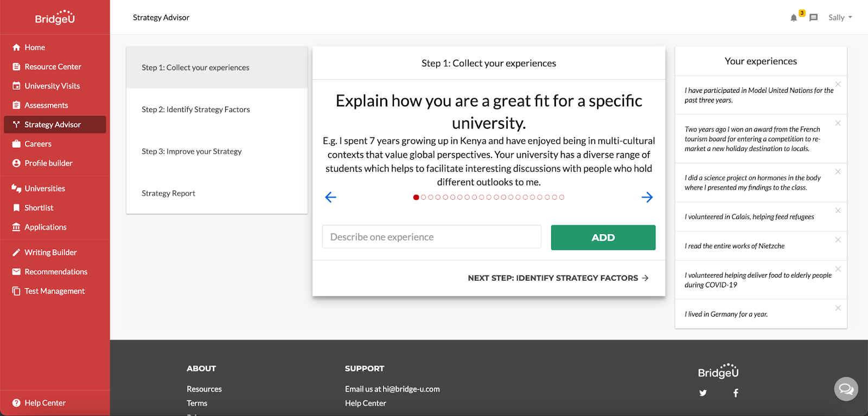Click 'I volunteered in Calais' experience text
The height and width of the screenshot is (416, 868).
coord(749,217)
